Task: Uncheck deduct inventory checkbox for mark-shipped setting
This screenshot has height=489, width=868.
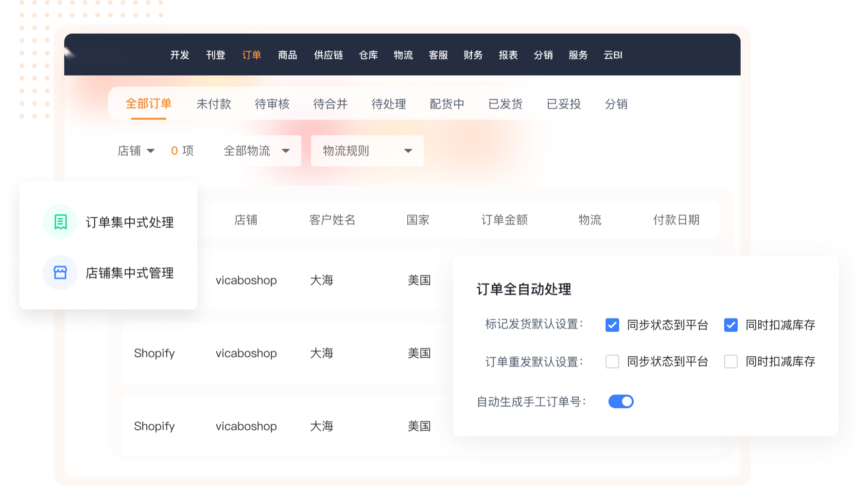Action: (x=730, y=325)
